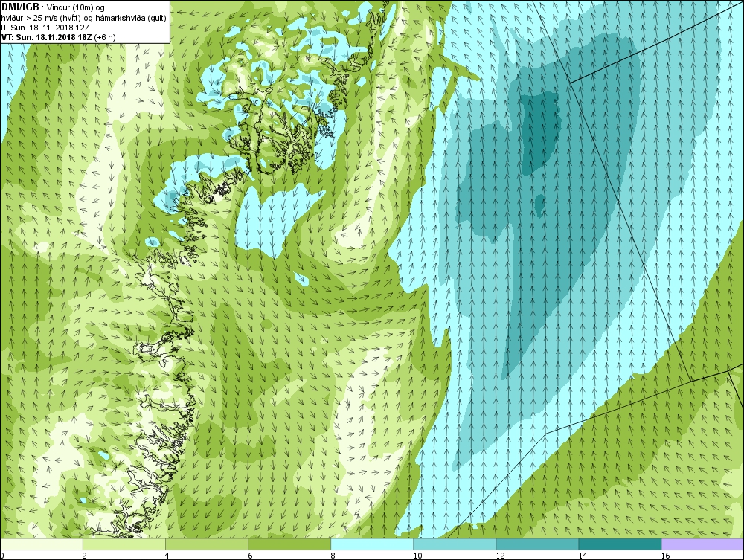Click the legend label 16
Image resolution: width=744 pixels, height=560 pixels.
point(665,556)
